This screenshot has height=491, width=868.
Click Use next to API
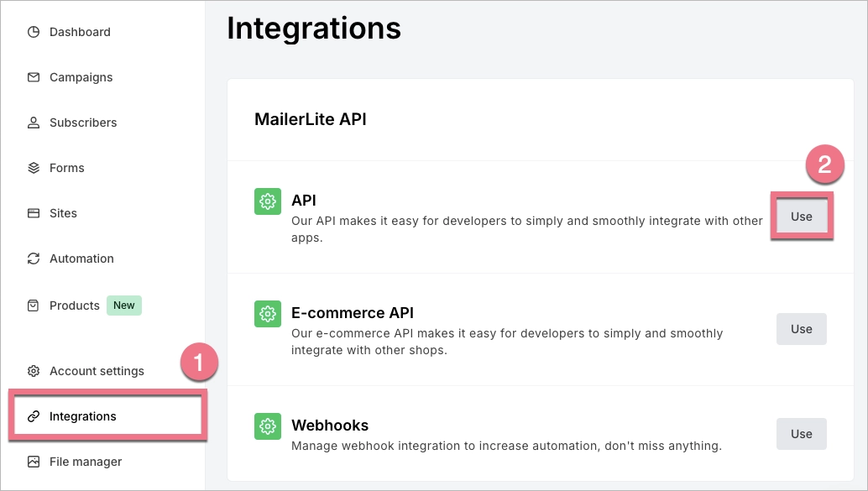tap(801, 216)
